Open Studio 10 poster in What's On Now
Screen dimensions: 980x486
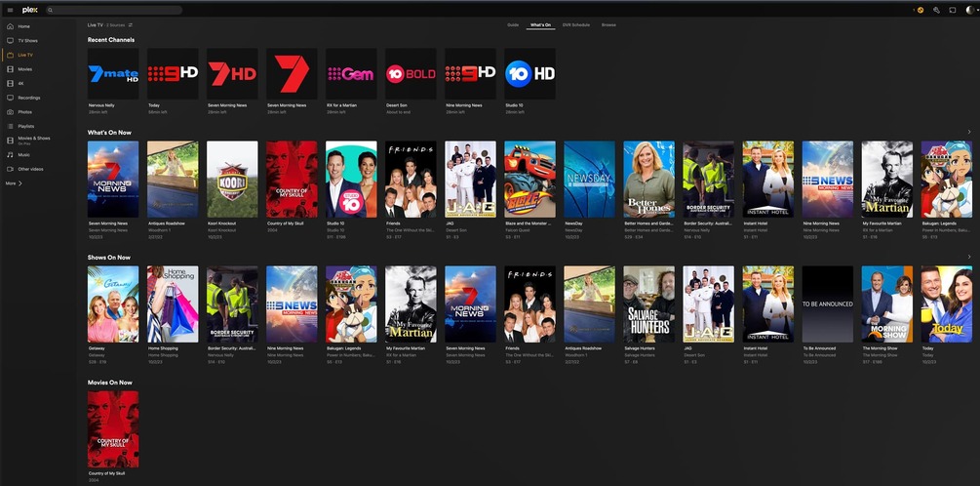click(351, 179)
